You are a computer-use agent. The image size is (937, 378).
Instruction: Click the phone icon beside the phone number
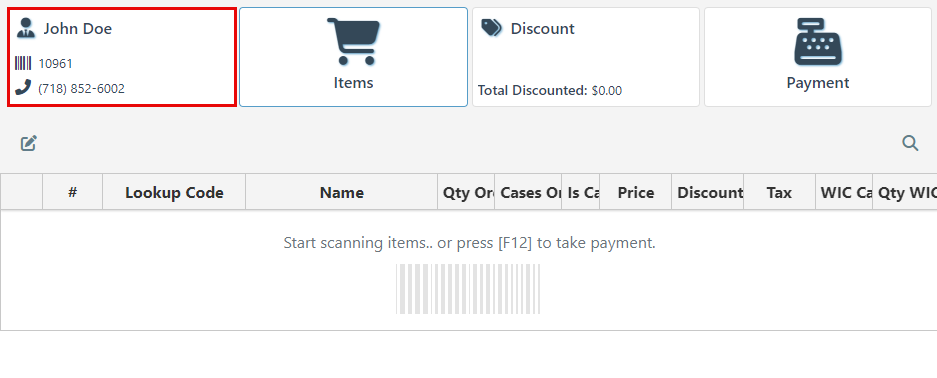click(23, 88)
